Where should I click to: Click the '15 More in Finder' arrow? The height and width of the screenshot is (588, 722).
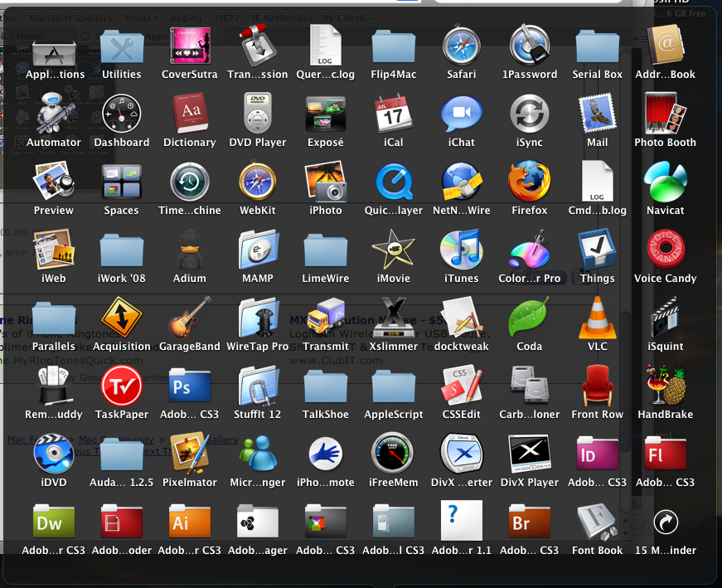(666, 522)
